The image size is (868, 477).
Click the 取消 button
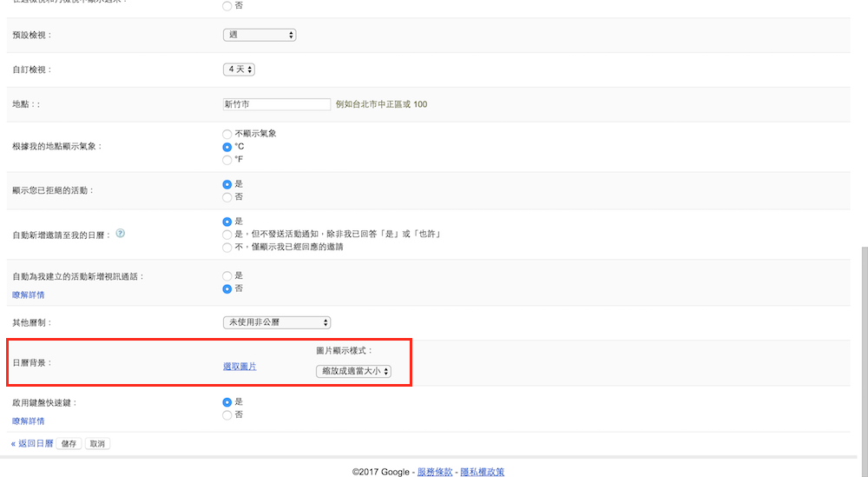(97, 443)
